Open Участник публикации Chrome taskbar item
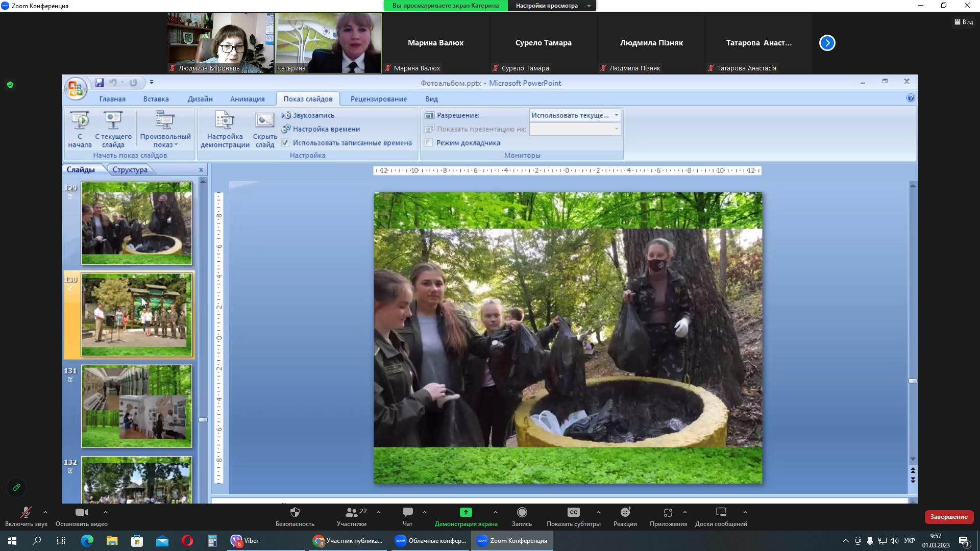980x551 pixels. tap(348, 541)
